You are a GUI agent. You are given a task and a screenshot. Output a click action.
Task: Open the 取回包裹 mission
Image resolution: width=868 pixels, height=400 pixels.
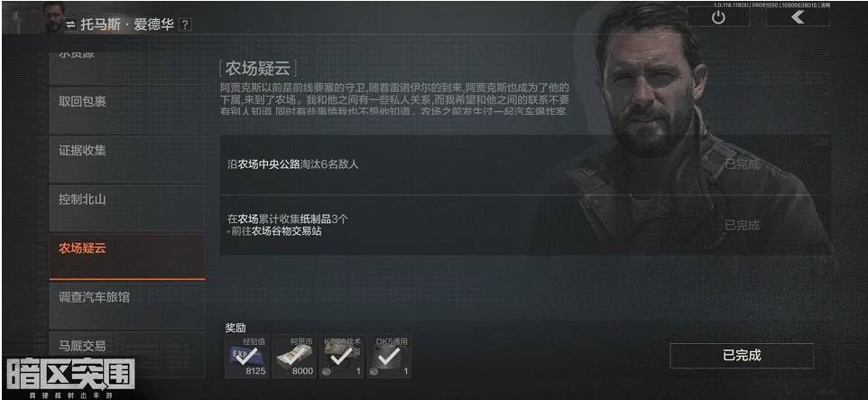pos(126,109)
